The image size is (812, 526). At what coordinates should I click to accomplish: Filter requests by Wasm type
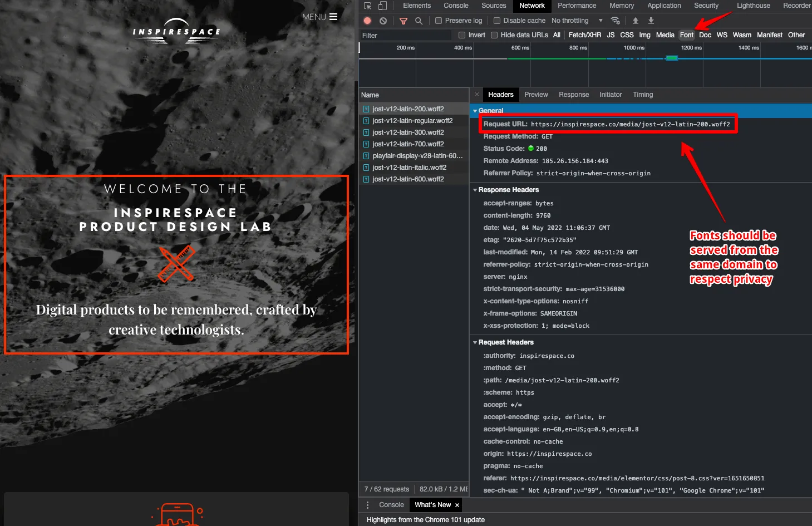click(742, 35)
